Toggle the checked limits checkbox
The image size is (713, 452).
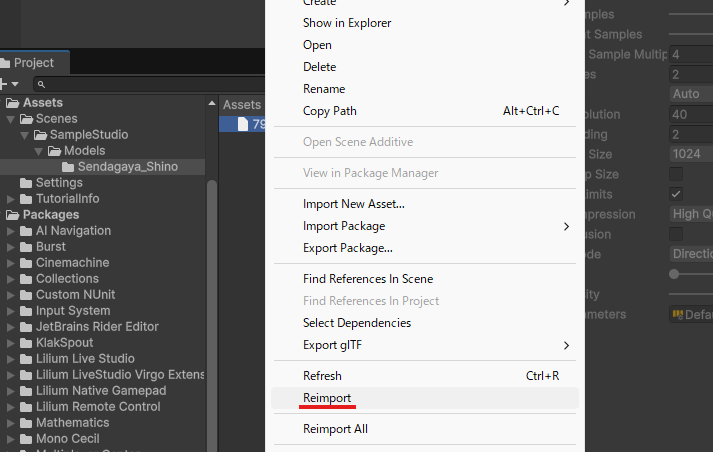(676, 194)
